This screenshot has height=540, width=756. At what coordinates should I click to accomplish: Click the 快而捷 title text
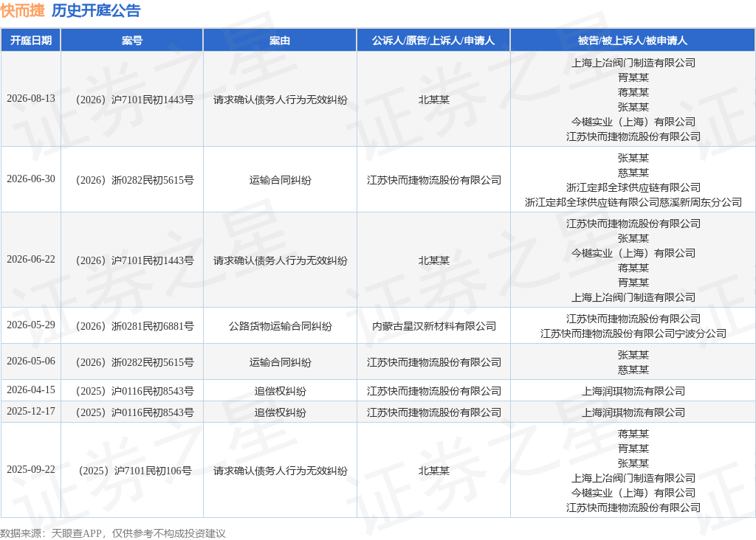point(23,10)
